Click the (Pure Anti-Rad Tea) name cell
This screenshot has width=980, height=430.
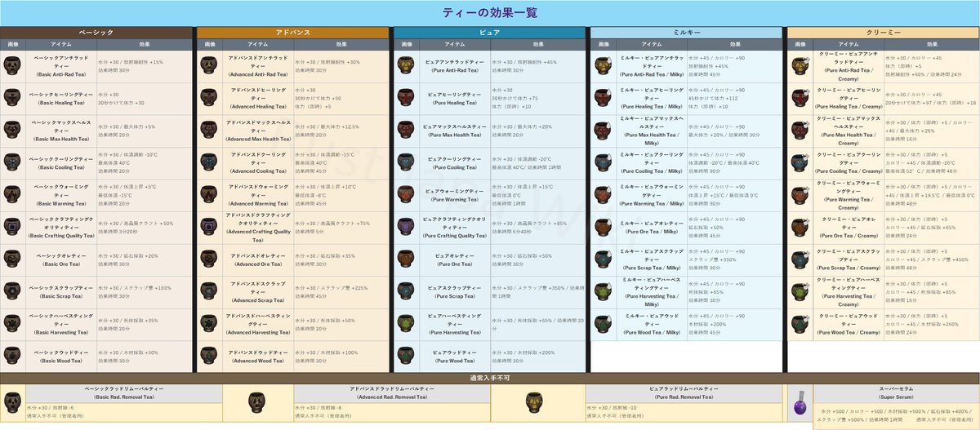(454, 65)
